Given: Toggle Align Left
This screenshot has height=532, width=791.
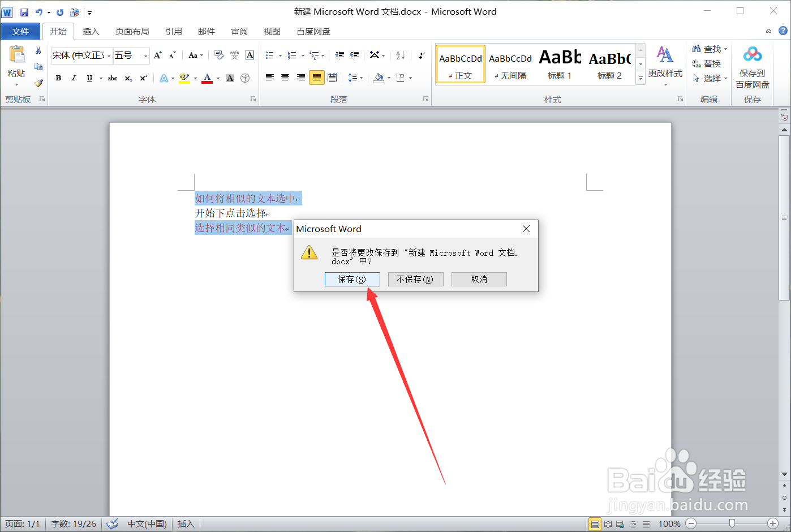Looking at the screenshot, I should coord(270,78).
